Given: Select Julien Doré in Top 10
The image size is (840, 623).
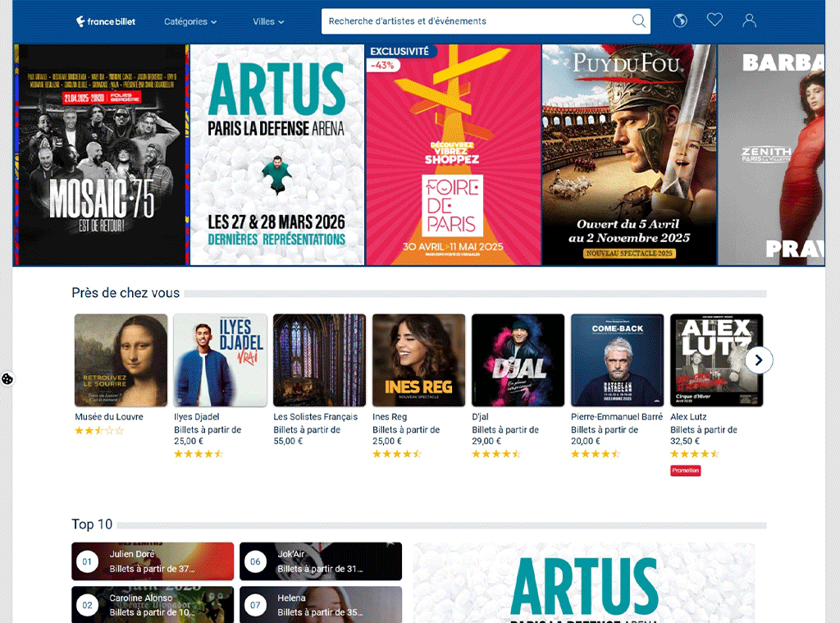Looking at the screenshot, I should (x=153, y=561).
